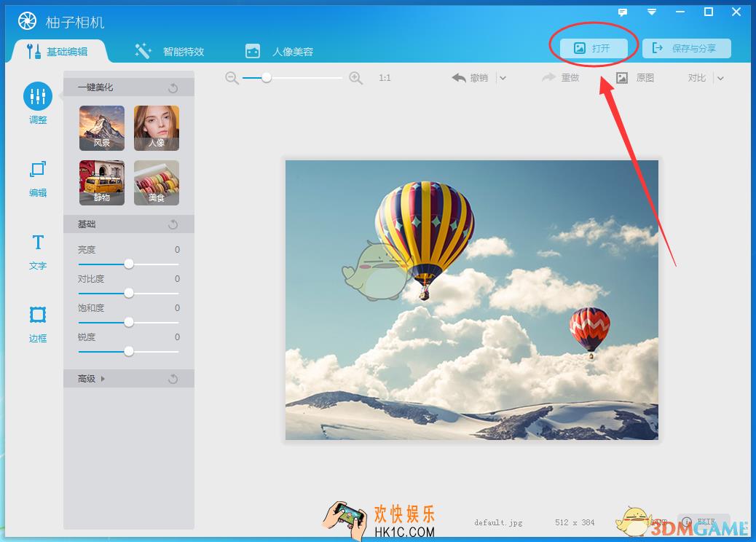Click the default.jpg file name
The height and width of the screenshot is (542, 756).
[x=498, y=523]
